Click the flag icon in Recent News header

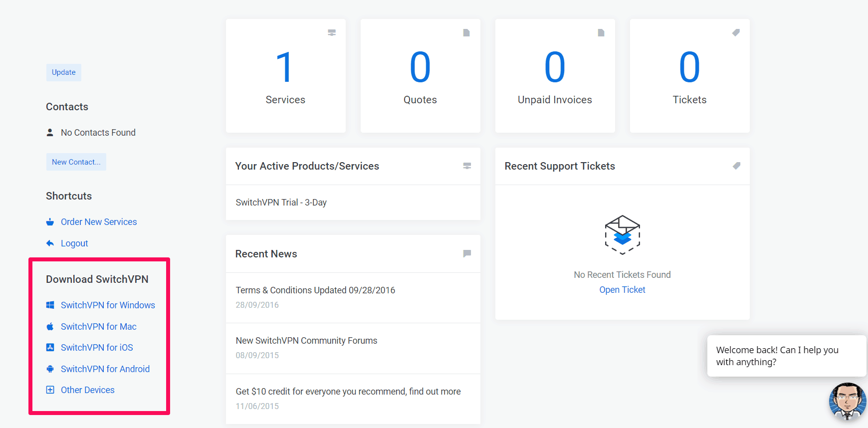click(467, 253)
